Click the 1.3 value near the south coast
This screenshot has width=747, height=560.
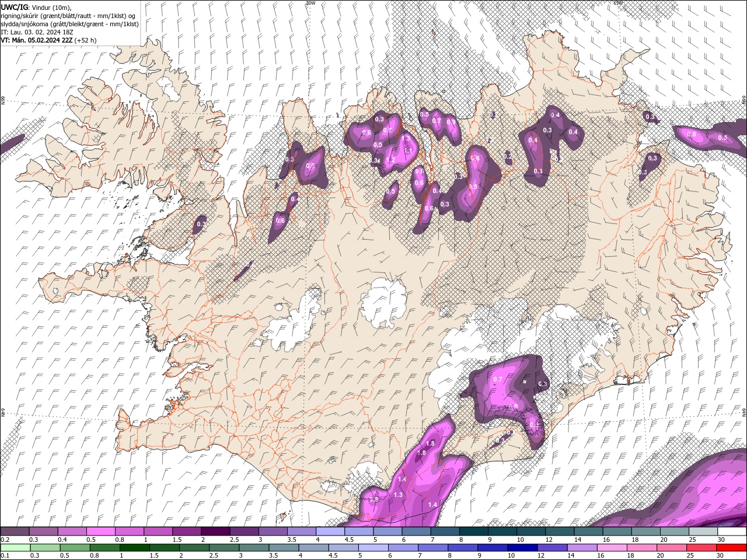[x=399, y=495]
